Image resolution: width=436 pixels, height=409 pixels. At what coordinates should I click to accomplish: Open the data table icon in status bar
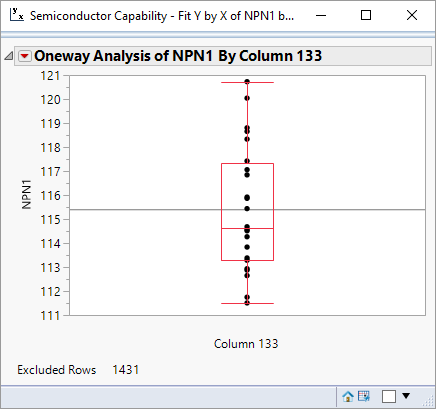coord(364,396)
